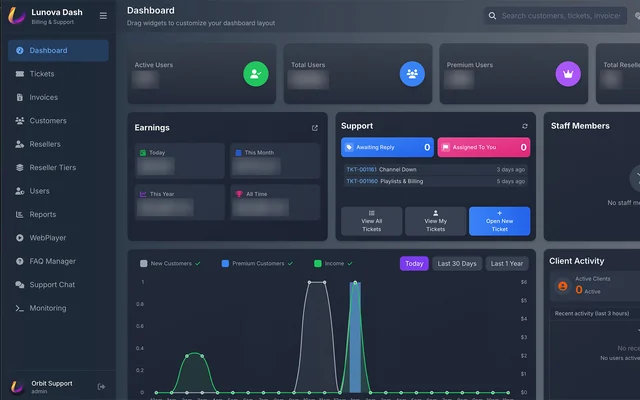Click the Channel Down ticket title
The image size is (640, 400).
click(x=398, y=169)
